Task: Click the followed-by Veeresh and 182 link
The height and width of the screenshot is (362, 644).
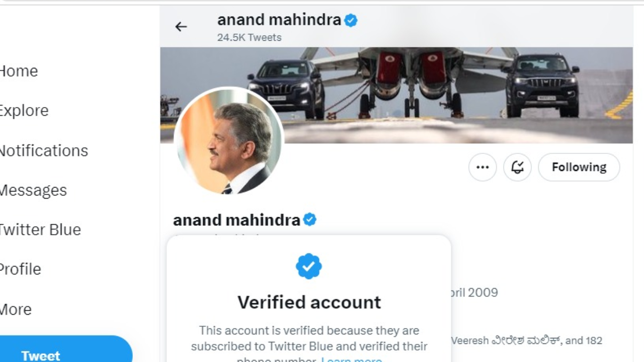Action: coord(526,341)
